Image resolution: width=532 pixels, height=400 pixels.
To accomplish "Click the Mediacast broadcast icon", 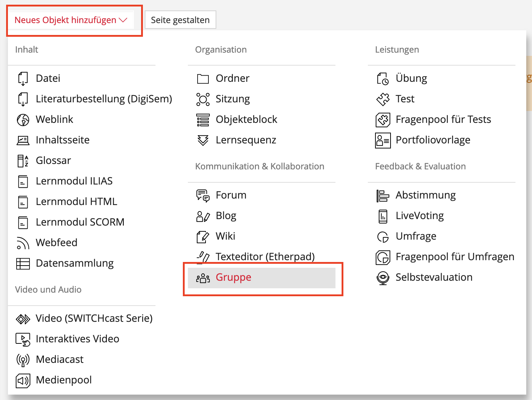I will tap(23, 360).
